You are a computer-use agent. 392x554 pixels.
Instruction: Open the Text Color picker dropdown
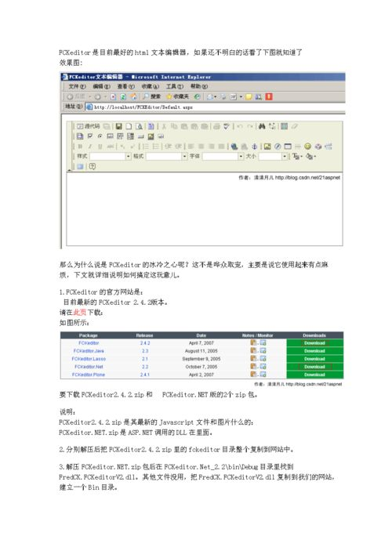point(297,156)
